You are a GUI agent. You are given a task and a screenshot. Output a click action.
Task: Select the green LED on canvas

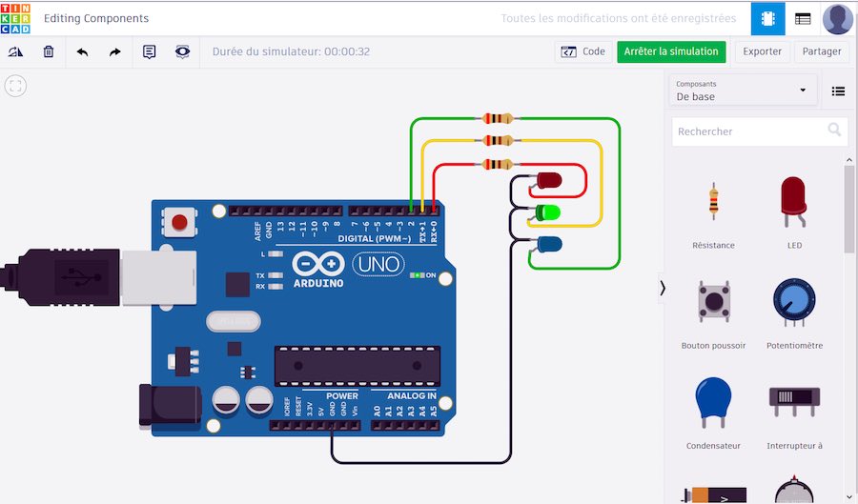tap(547, 212)
